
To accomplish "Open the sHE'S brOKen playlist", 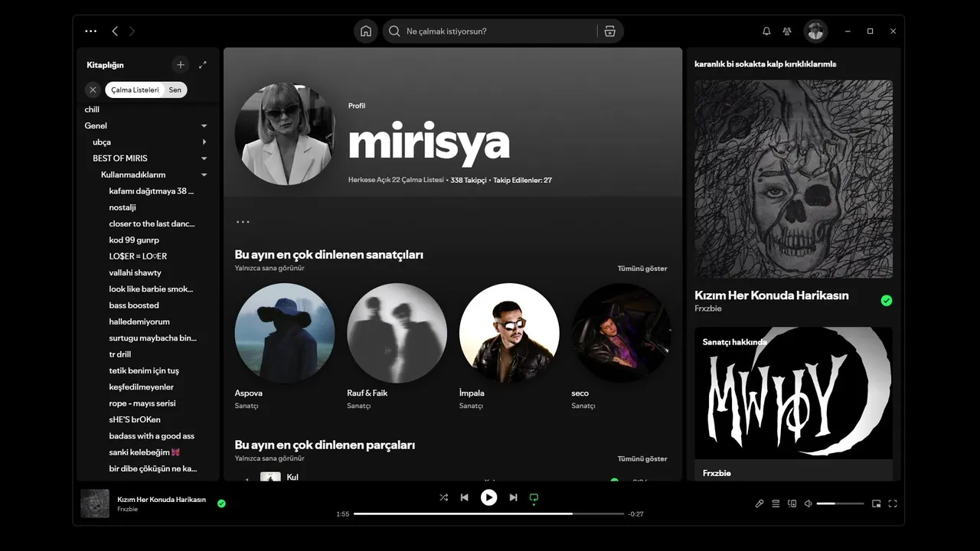I will click(135, 419).
